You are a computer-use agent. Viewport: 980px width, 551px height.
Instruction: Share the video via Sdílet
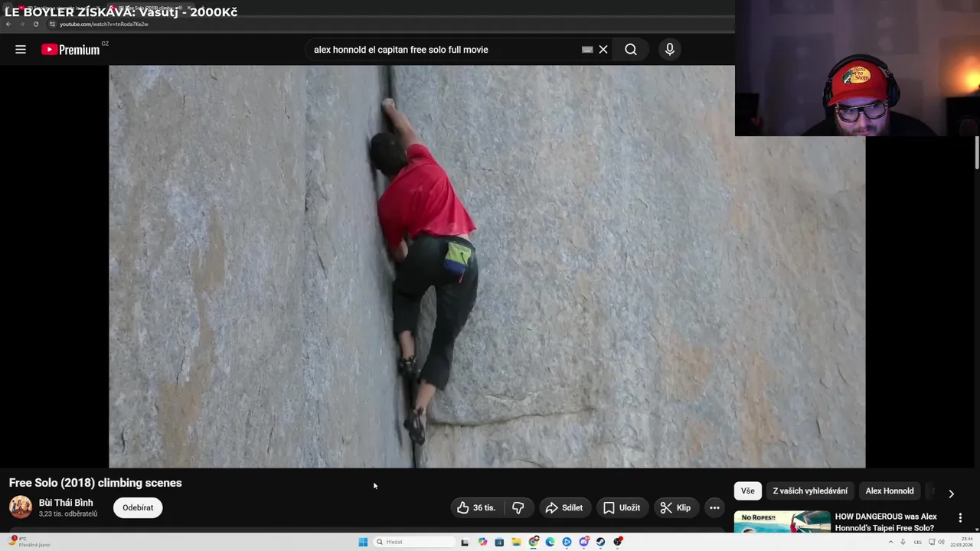[564, 507]
